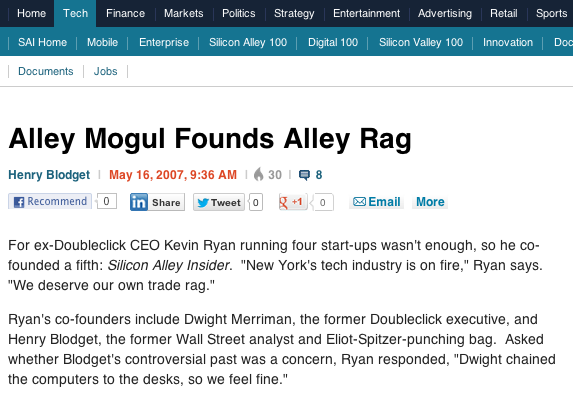
Task: Open the Entertainment section
Action: pyautogui.click(x=367, y=14)
